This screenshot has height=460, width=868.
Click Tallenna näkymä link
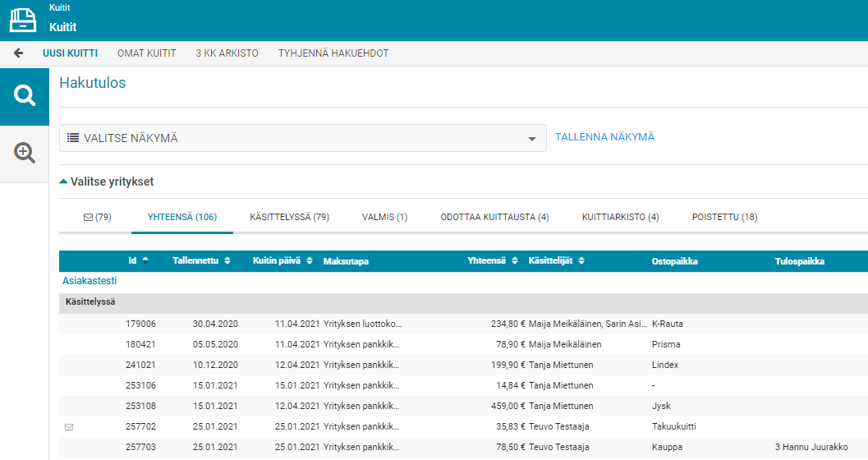coord(604,137)
